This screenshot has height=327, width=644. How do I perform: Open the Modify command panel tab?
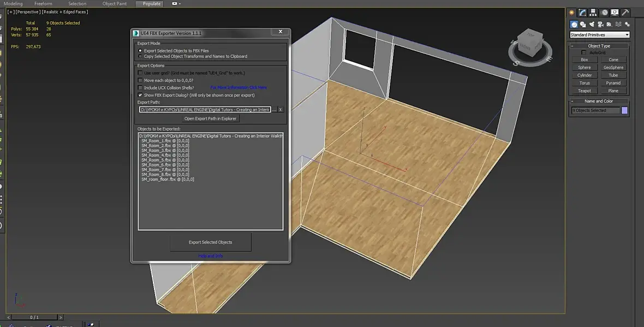(x=583, y=13)
